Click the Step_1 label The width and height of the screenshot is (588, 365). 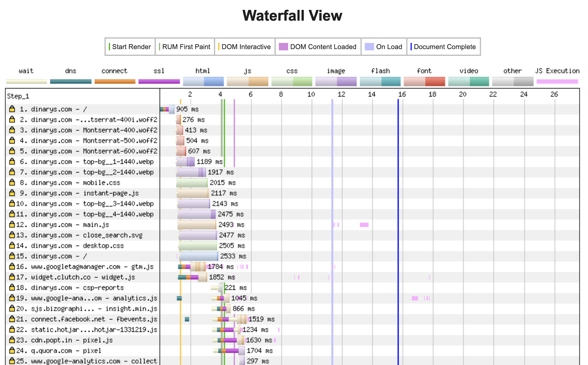[x=18, y=96]
